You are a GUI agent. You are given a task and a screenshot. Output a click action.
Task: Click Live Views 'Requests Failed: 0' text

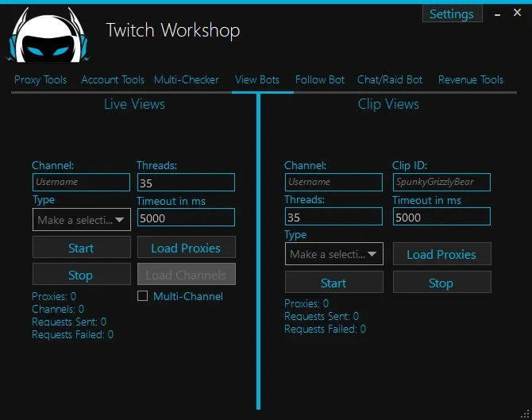[72, 334]
